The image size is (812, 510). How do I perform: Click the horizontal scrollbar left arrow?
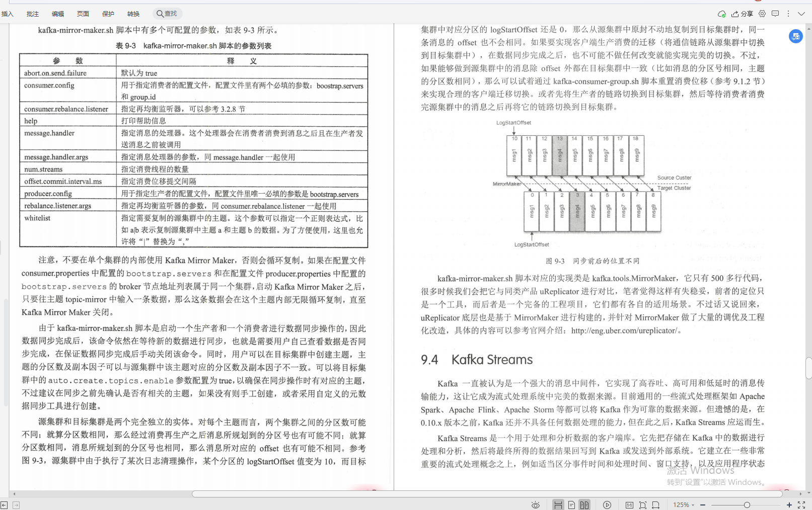[x=14, y=494]
